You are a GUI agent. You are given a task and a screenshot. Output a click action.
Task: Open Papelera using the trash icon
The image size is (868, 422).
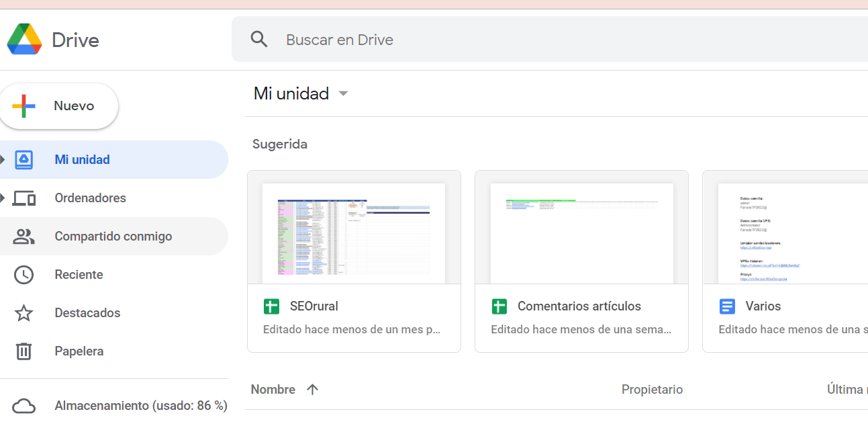pos(24,351)
